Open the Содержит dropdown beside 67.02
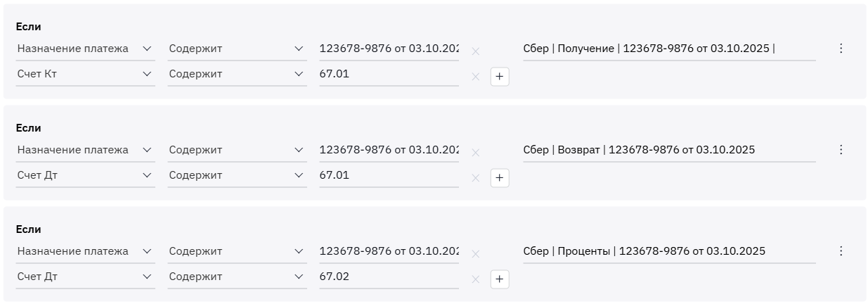Screen dimensions: 868x304 click(x=237, y=277)
